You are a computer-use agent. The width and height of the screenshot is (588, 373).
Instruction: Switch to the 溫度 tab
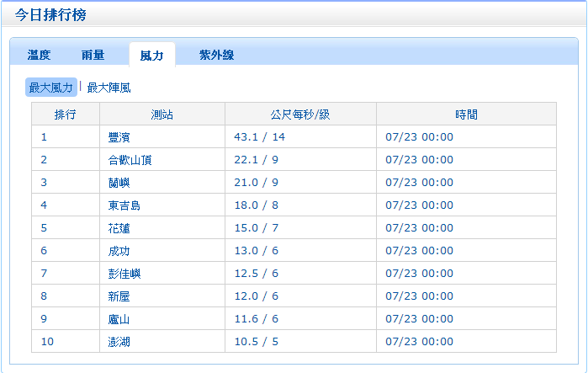[x=39, y=55]
